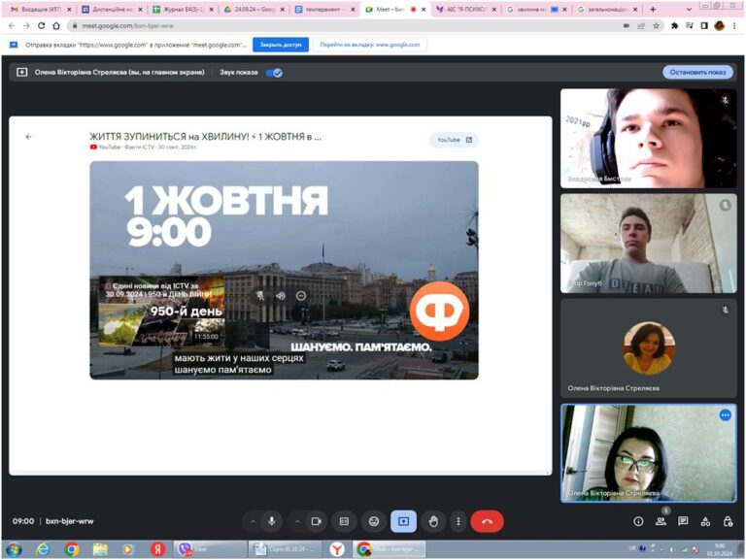
Task: Click speaker icon overlay on the video
Action: (281, 296)
